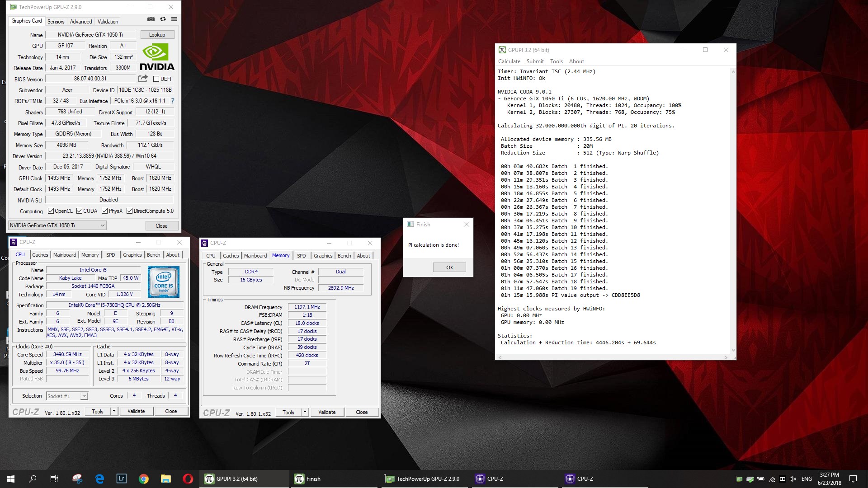Open Caches tab in left CPU-Z
This screenshot has width=868, height=488.
tap(40, 255)
